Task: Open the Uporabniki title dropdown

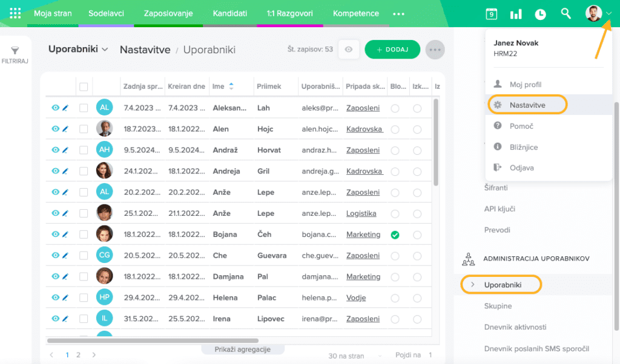Action: (78, 50)
